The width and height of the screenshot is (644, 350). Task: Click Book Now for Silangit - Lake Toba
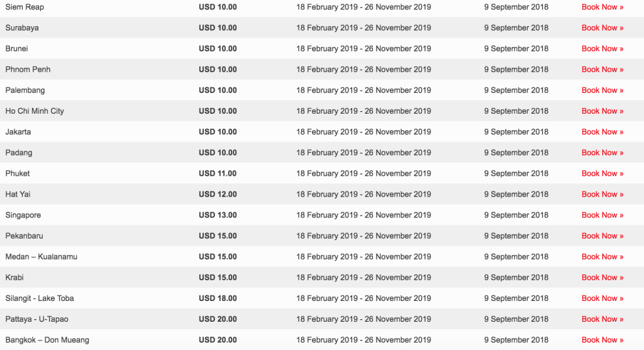602,298
